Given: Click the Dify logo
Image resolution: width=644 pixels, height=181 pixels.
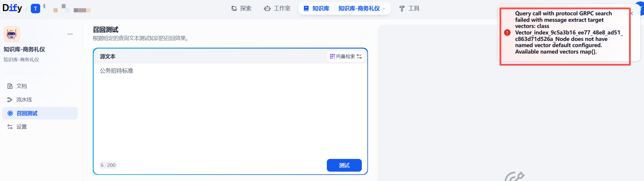Looking at the screenshot, I should click(x=12, y=8).
